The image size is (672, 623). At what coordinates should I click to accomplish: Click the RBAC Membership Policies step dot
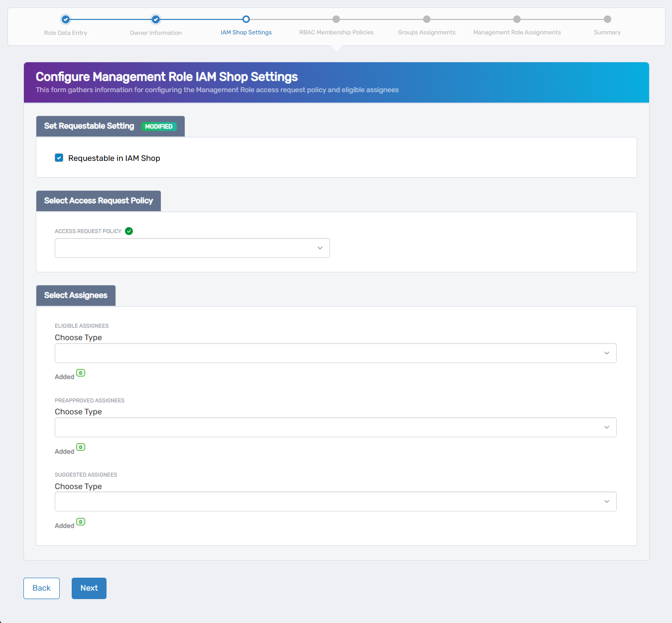coord(336,19)
